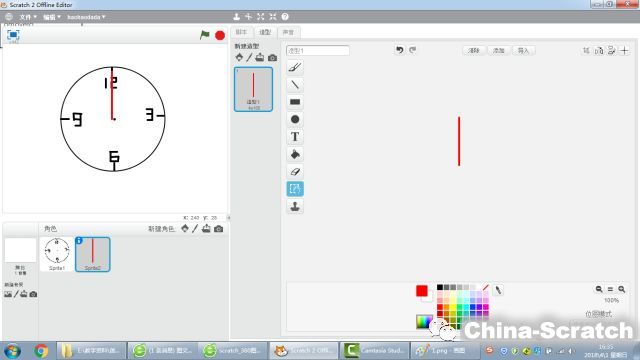Image resolution: width=640 pixels, height=360 pixels.
Task: Click the Help question mark icon
Action: (x=285, y=17)
